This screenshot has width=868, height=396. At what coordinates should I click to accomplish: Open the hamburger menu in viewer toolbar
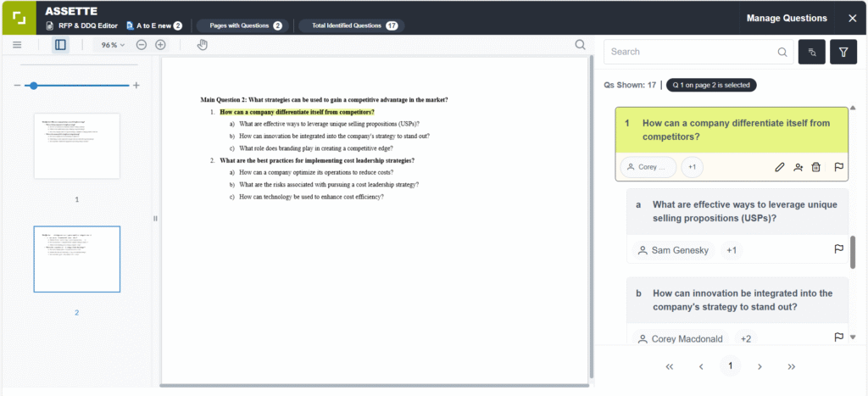17,45
